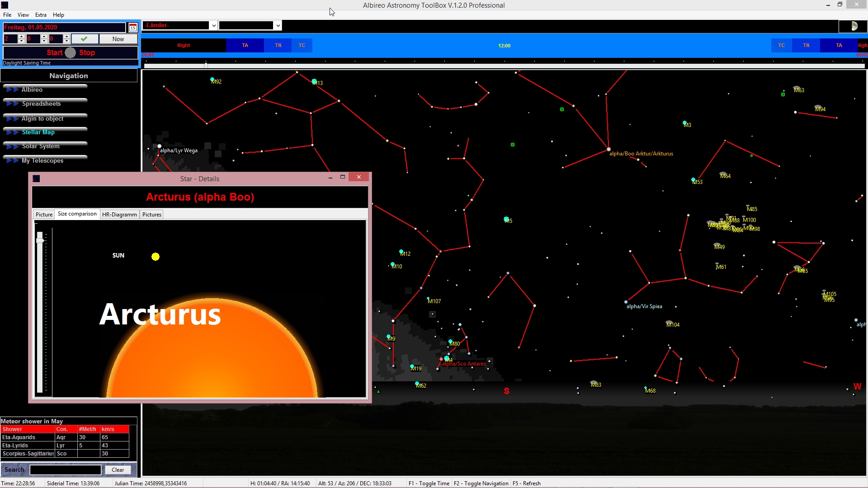
Task: Select the M5 cluster marker on map
Action: 506,219
